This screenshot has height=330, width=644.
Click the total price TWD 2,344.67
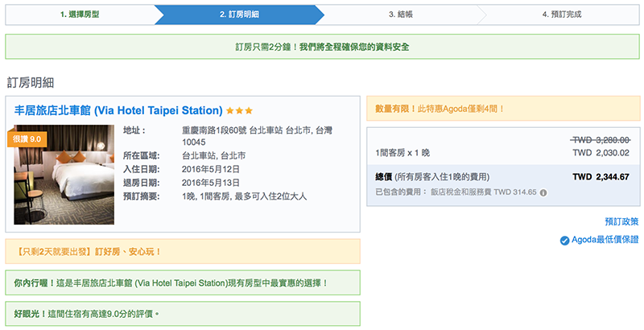[601, 177]
